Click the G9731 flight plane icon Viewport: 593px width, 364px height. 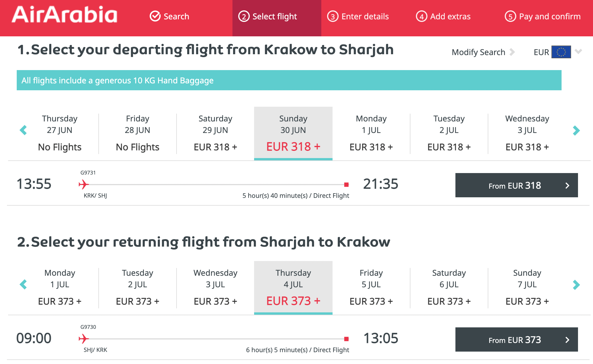pos(84,184)
